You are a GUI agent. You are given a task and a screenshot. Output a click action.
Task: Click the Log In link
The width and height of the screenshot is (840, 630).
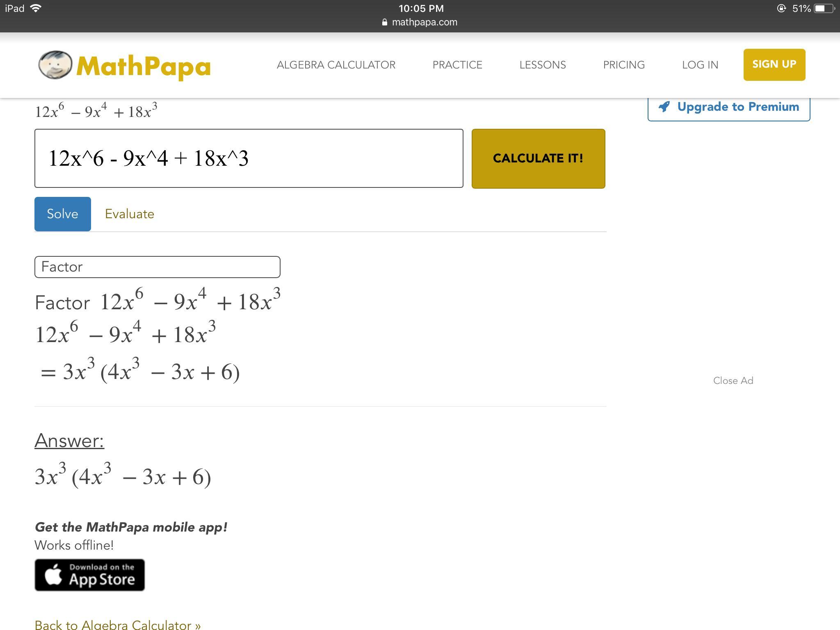pyautogui.click(x=700, y=65)
